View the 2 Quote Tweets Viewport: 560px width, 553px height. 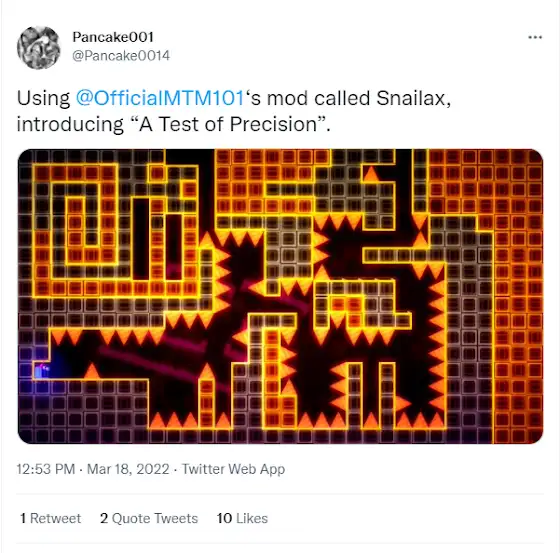[x=149, y=518]
